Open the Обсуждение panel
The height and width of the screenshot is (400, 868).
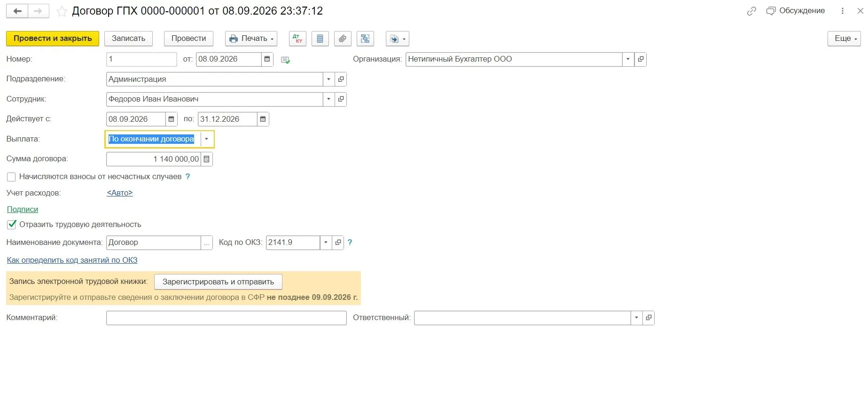[796, 11]
